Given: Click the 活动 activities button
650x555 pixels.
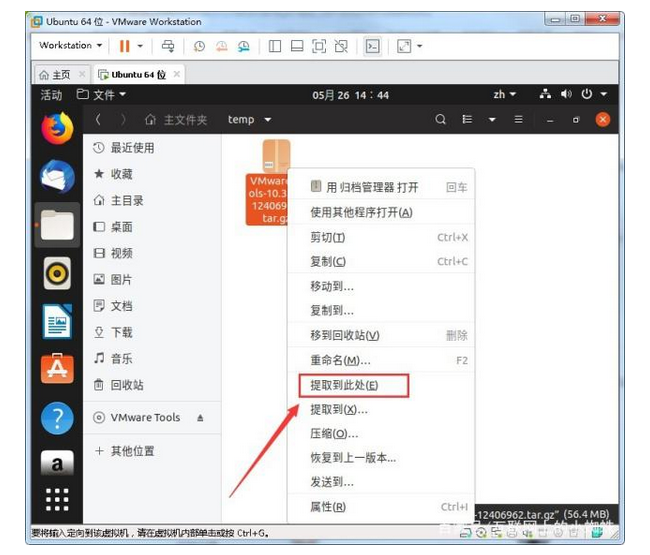Looking at the screenshot, I should point(51,95).
